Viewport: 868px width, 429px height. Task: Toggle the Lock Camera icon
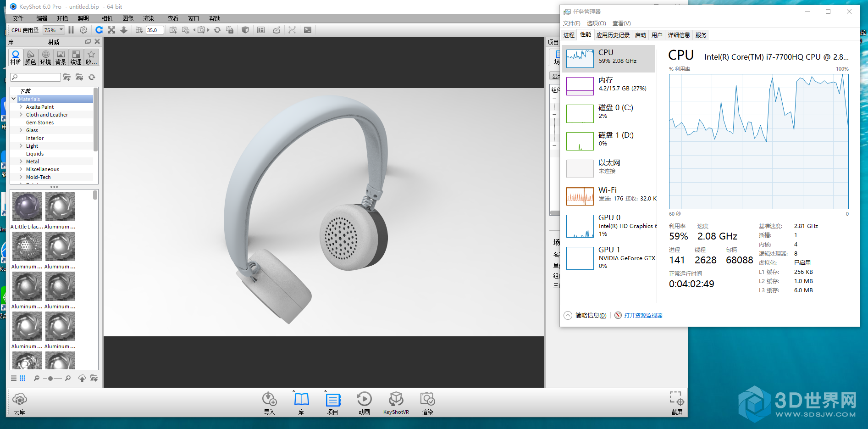(x=230, y=30)
